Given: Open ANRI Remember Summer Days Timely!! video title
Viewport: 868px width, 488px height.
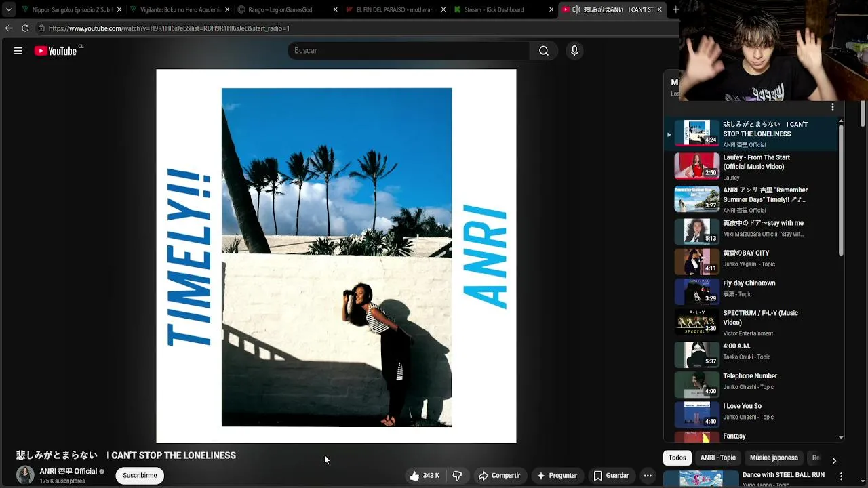Looking at the screenshot, I should [765, 195].
